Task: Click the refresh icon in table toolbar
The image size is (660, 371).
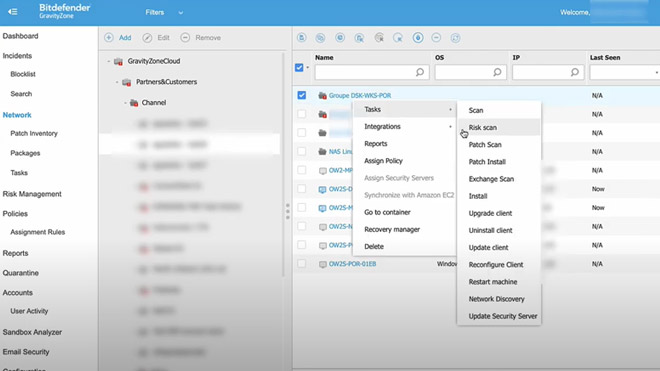Action: pos(455,38)
